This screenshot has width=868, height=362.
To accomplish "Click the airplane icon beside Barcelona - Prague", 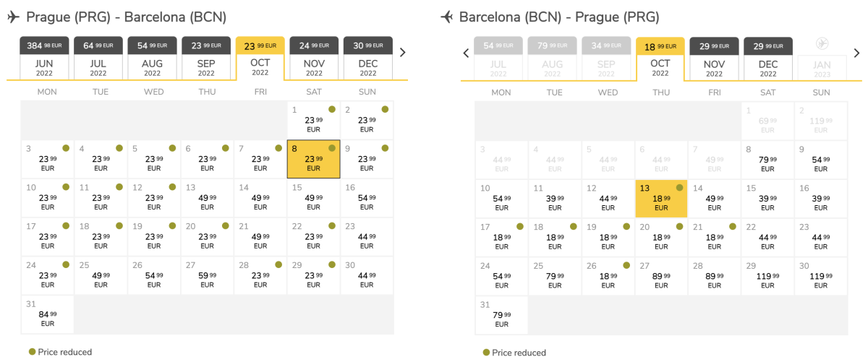I will click(x=446, y=17).
